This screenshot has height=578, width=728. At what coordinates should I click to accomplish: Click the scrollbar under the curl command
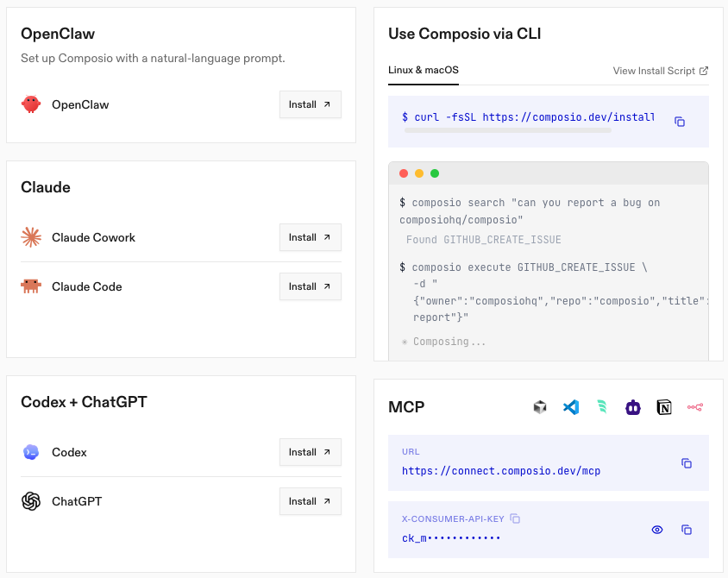coord(508,130)
